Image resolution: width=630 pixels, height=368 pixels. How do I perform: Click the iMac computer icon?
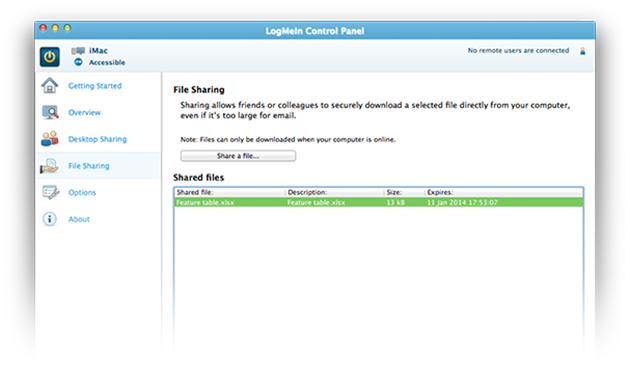[x=78, y=51]
